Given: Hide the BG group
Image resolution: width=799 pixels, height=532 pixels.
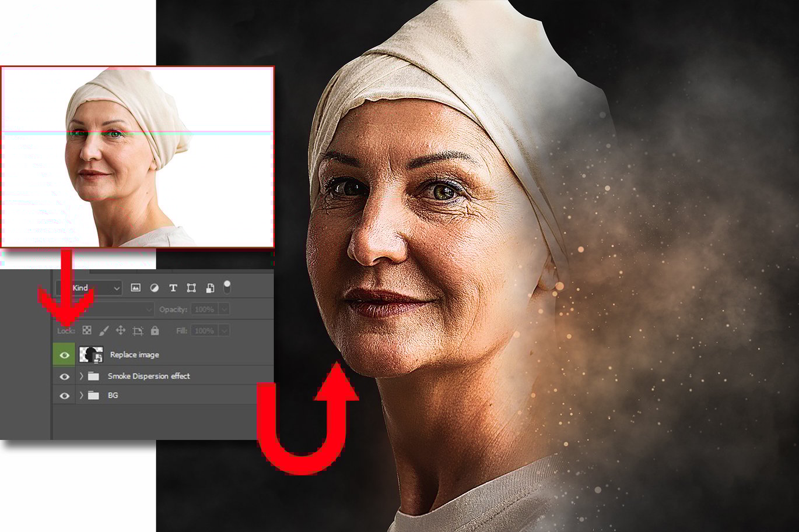Looking at the screenshot, I should pyautogui.click(x=64, y=396).
